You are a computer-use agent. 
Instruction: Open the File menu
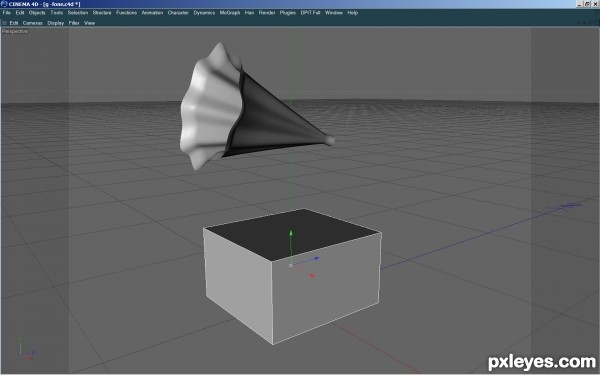click(7, 13)
